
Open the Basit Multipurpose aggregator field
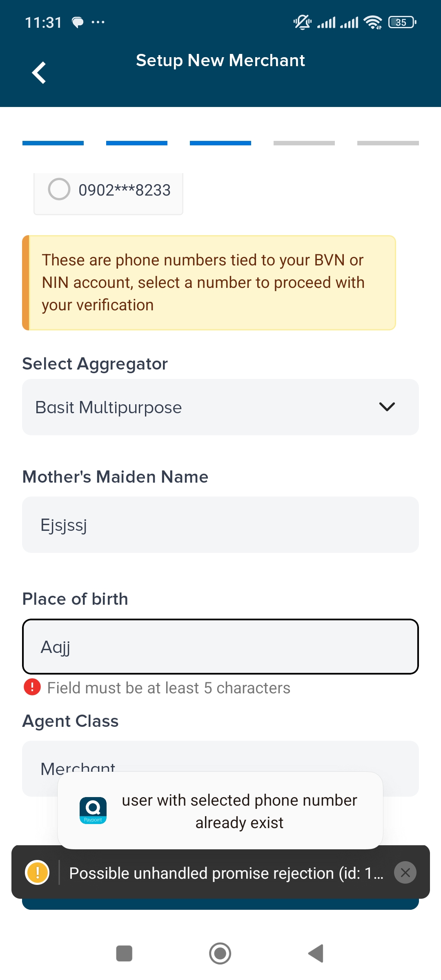coord(196,407)
